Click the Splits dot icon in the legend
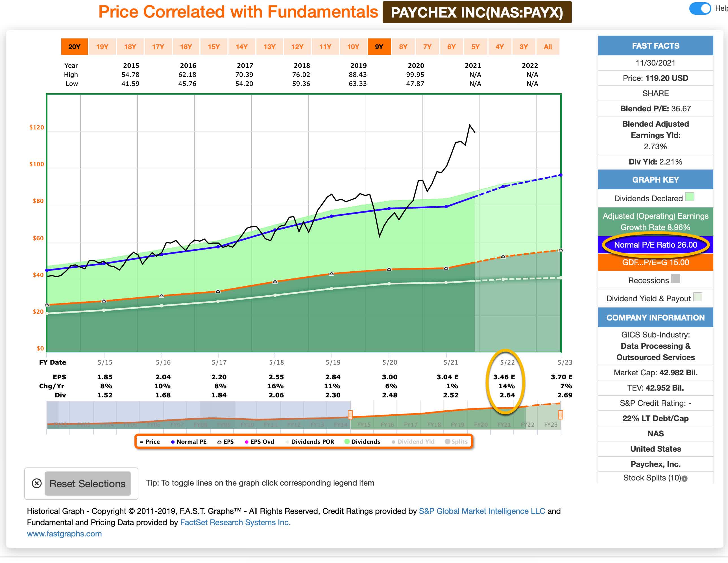728x563 pixels. point(447,441)
